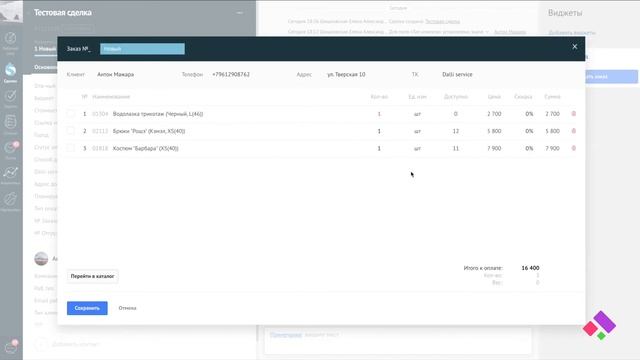Open the Сделки (deals) sidebar icon
640x360 pixels.
[11, 70]
